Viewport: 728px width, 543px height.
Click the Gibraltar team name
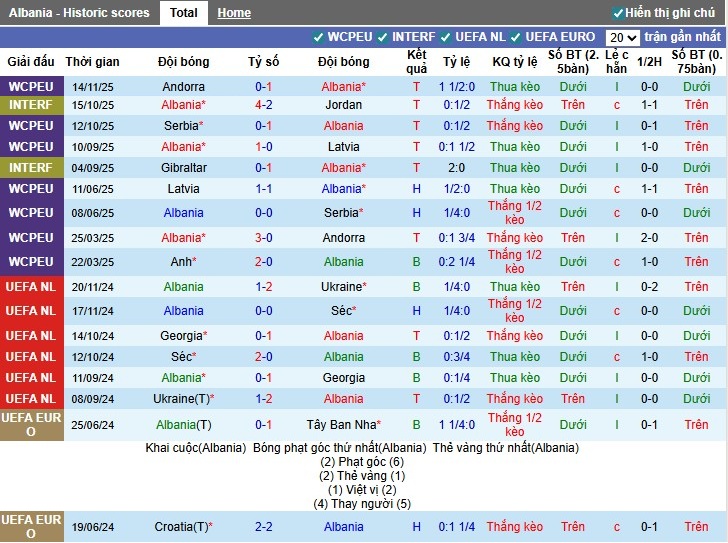(x=183, y=168)
